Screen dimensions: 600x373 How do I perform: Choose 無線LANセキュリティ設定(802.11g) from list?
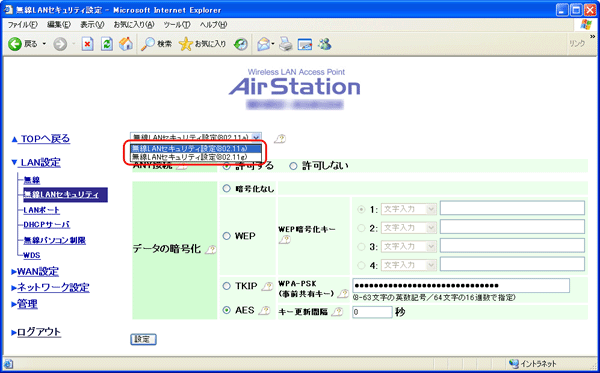tap(196, 157)
